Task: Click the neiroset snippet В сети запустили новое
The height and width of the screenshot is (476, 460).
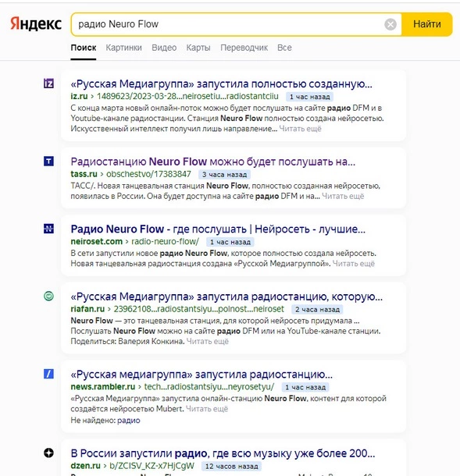Action: [x=223, y=258]
